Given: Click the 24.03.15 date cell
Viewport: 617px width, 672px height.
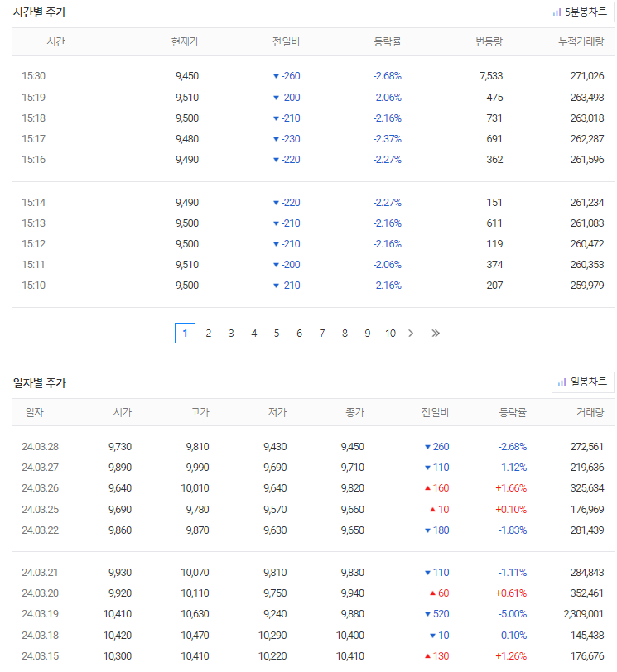Looking at the screenshot, I should (x=40, y=656).
